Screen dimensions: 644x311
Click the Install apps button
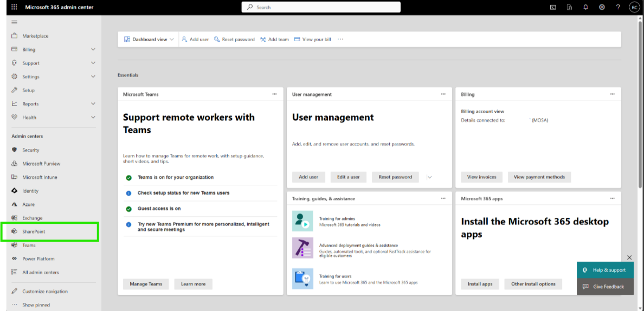[x=480, y=284]
